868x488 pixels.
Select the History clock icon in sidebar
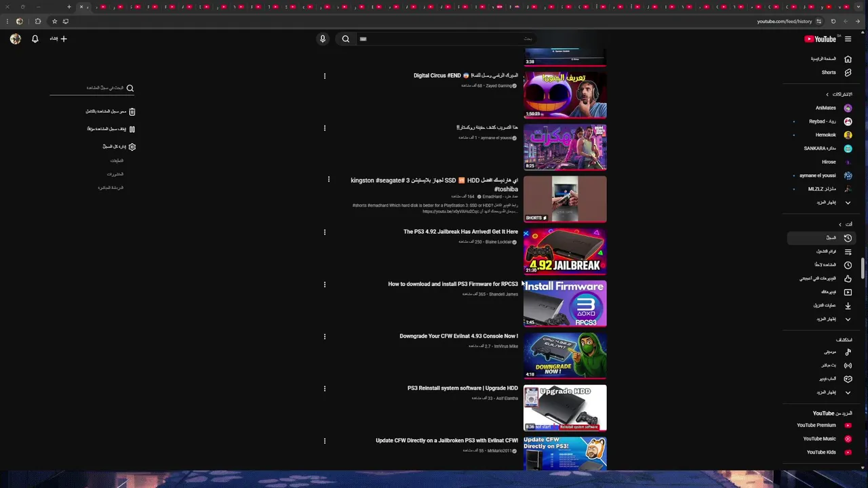848,238
